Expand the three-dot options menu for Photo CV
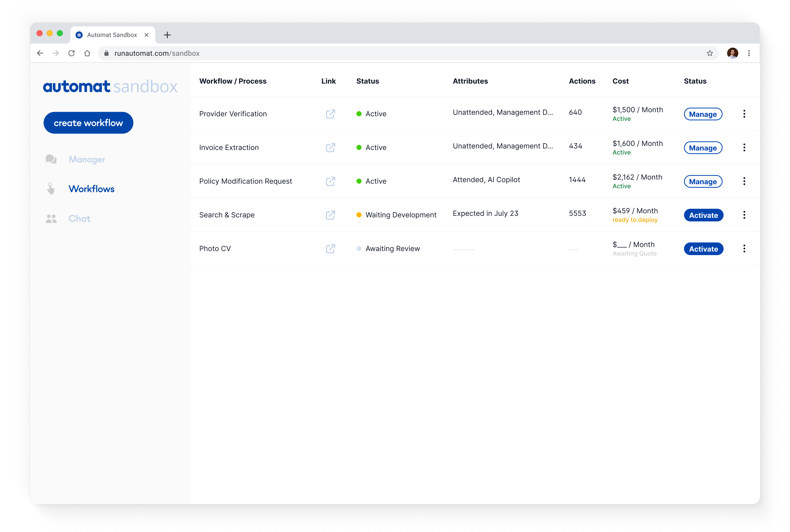 [x=744, y=249]
